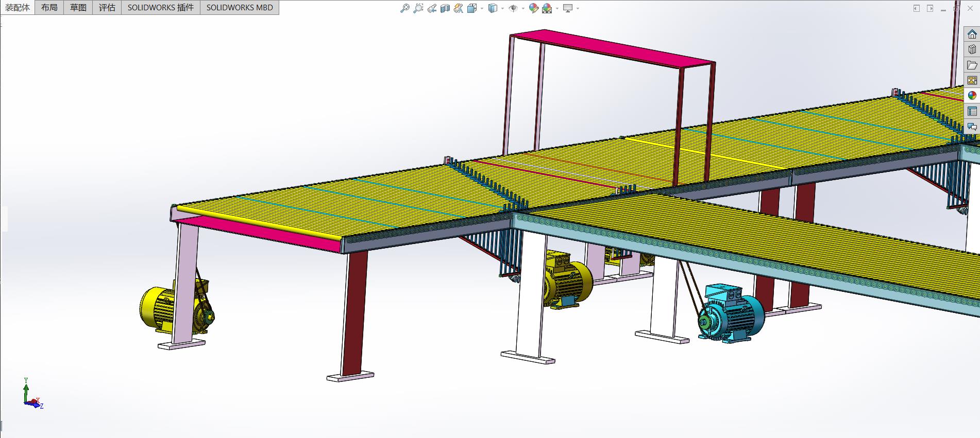Click the Apply Scene icon
Image resolution: width=980 pixels, height=438 pixels.
pos(547,8)
